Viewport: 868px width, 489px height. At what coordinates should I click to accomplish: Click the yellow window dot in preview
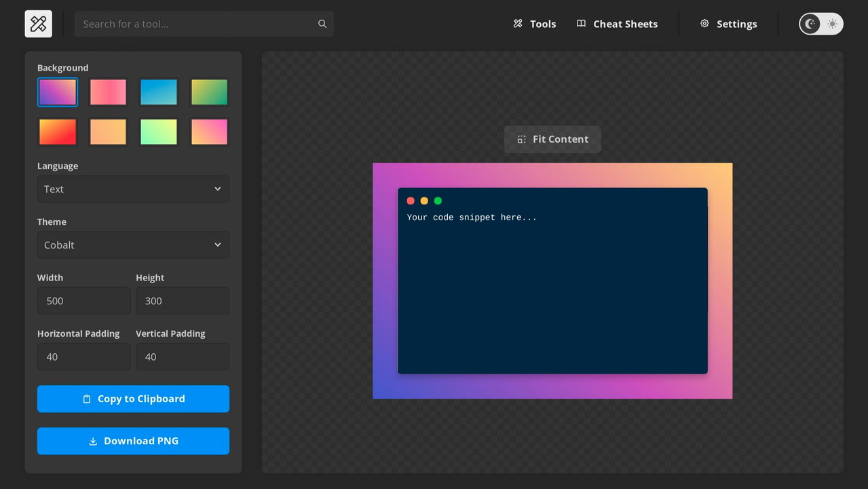(x=424, y=201)
